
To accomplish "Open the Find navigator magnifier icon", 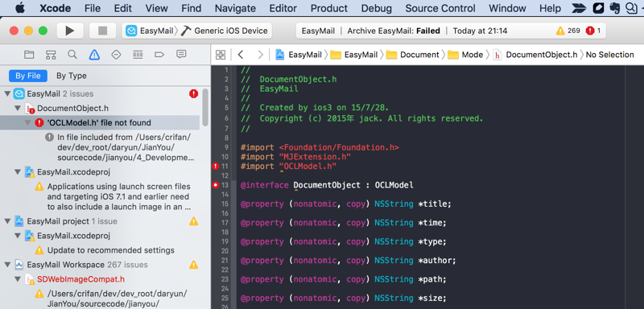I will pos(72,55).
